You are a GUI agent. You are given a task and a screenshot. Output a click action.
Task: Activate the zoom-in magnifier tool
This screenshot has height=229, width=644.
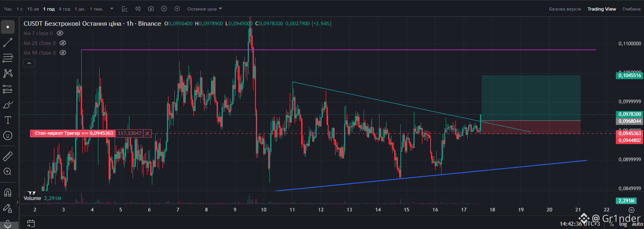coord(8,171)
